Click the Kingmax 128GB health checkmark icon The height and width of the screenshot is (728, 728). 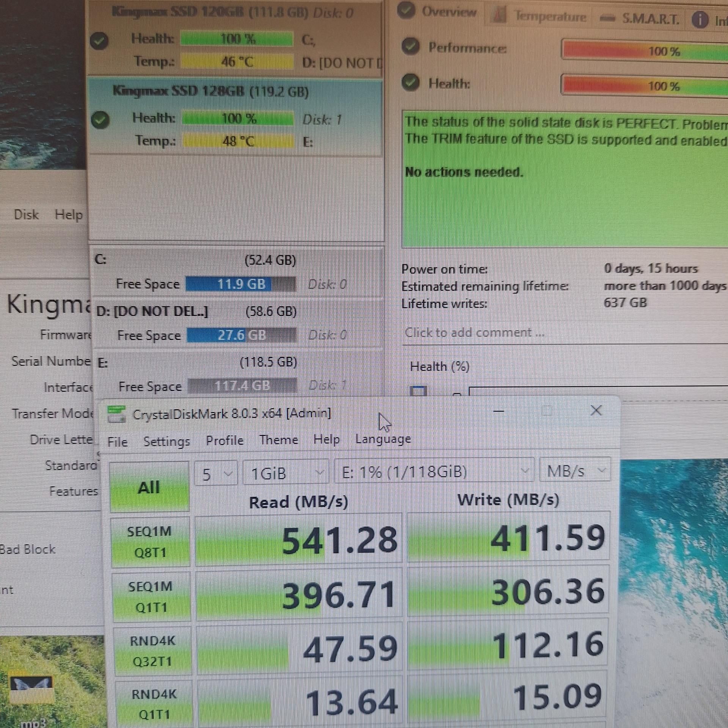(100, 120)
